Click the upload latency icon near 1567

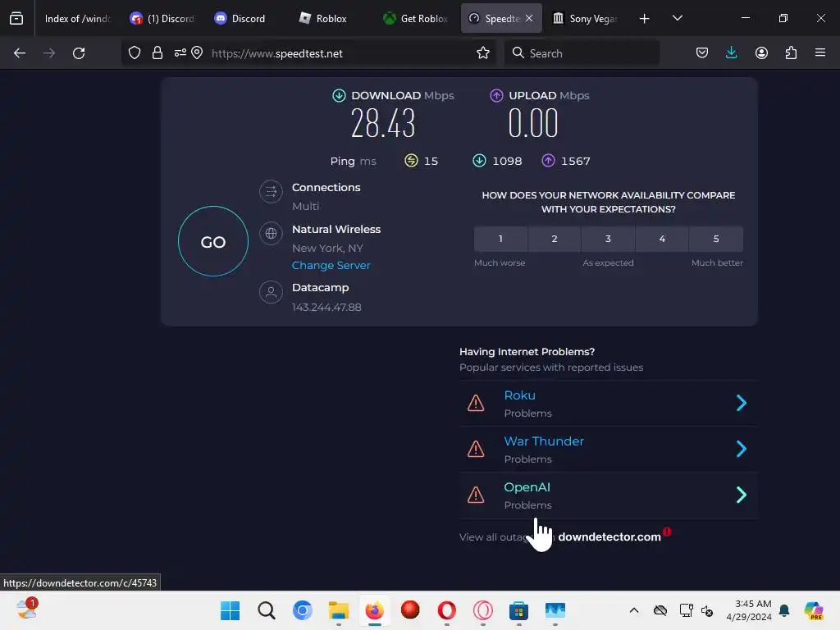click(x=548, y=161)
